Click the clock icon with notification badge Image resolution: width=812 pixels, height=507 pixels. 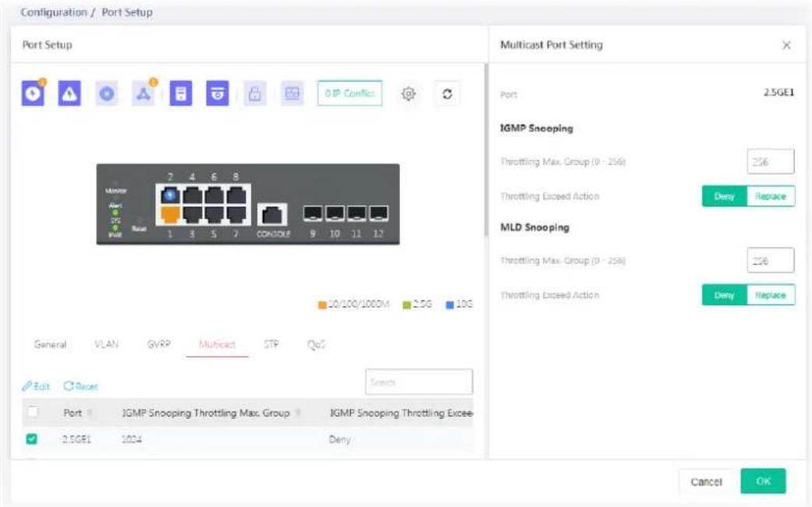(x=33, y=93)
